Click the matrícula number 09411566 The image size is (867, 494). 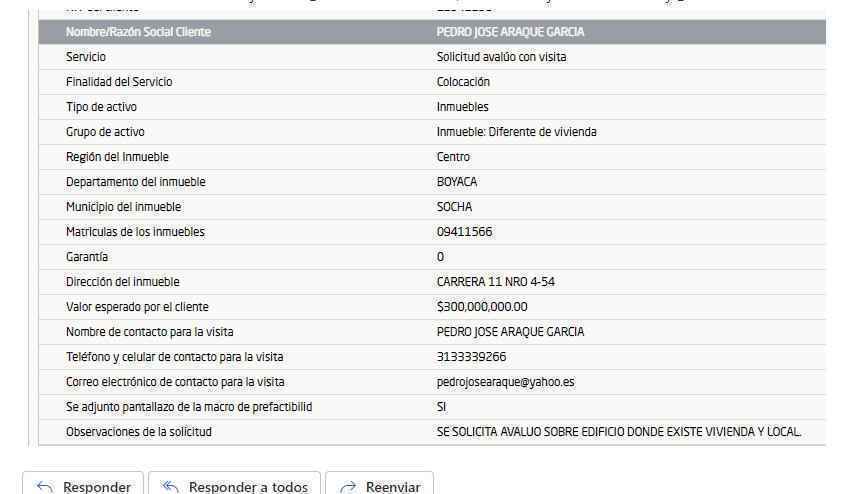pos(464,232)
